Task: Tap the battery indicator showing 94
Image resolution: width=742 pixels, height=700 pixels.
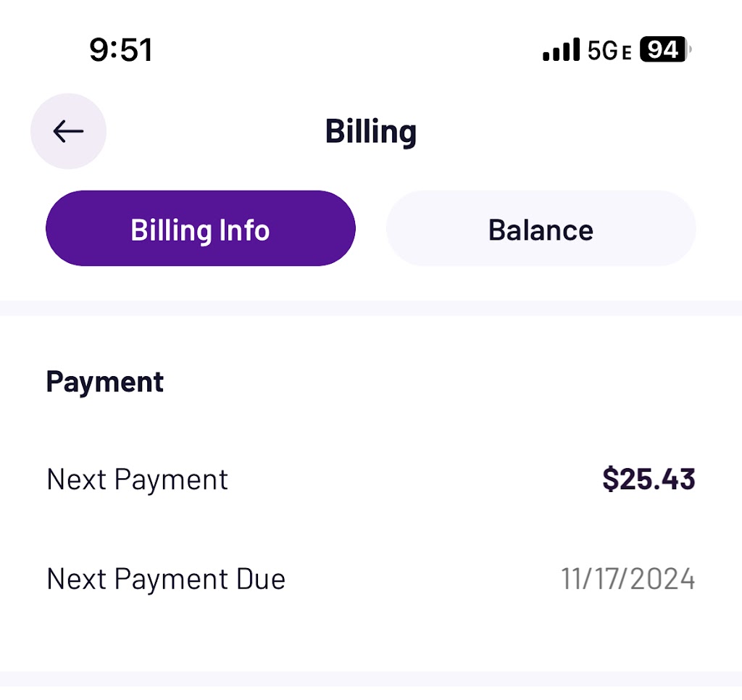Action: coord(662,50)
